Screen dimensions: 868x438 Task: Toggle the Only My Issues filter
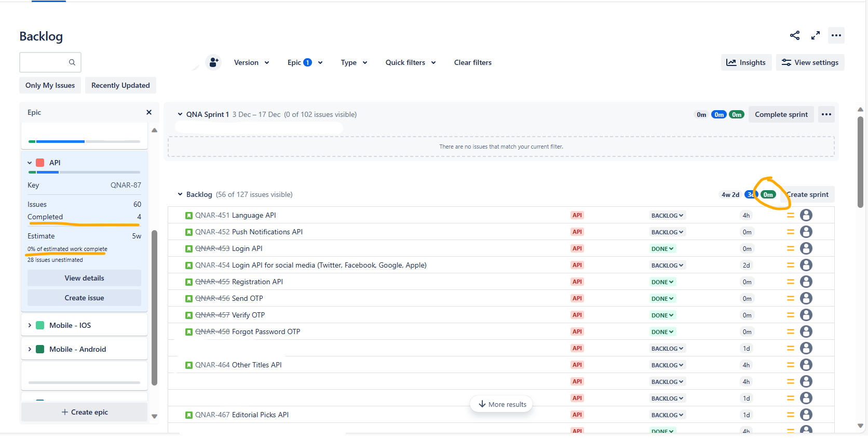pyautogui.click(x=50, y=85)
